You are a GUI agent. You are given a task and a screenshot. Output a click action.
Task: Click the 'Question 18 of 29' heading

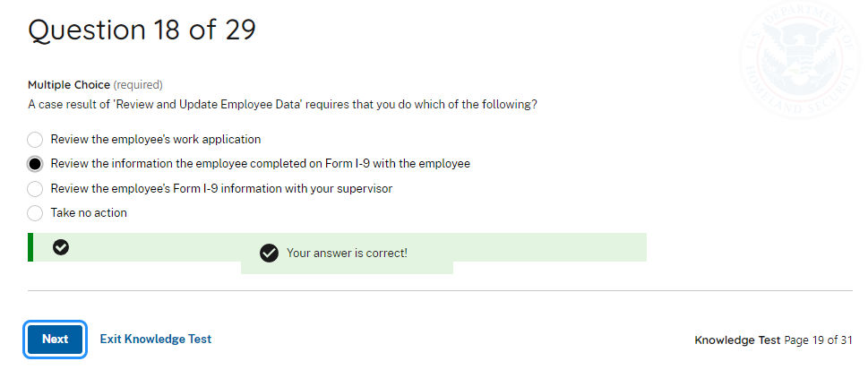(142, 30)
